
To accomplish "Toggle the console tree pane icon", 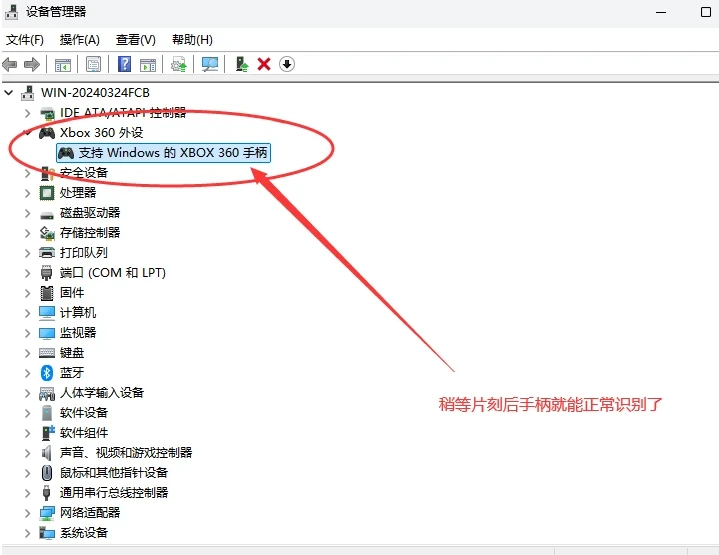I will [x=63, y=65].
